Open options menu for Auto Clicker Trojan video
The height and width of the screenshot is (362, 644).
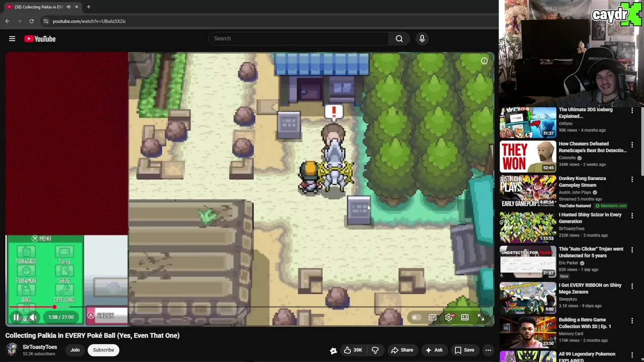[632, 250]
